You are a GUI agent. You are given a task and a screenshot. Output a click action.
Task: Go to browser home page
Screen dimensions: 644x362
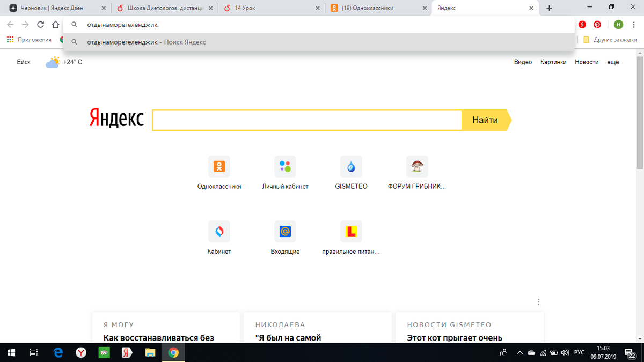coord(55,25)
